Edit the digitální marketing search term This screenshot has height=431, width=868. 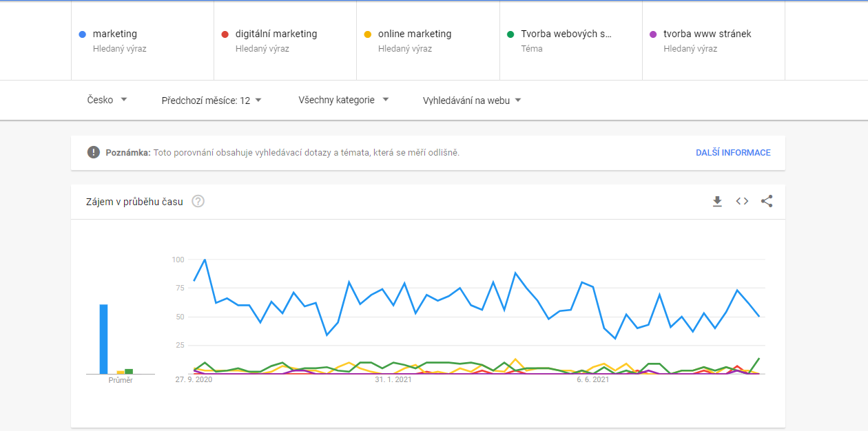[276, 34]
